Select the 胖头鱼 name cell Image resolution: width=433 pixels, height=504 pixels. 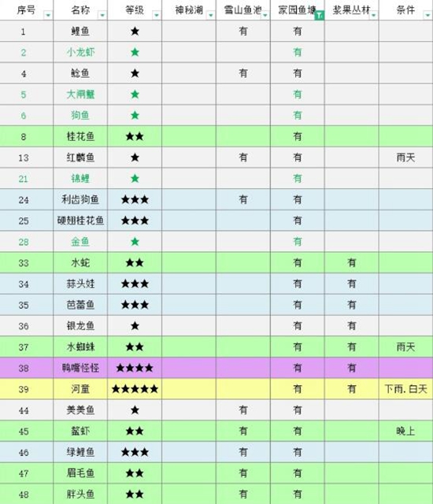tap(80, 494)
